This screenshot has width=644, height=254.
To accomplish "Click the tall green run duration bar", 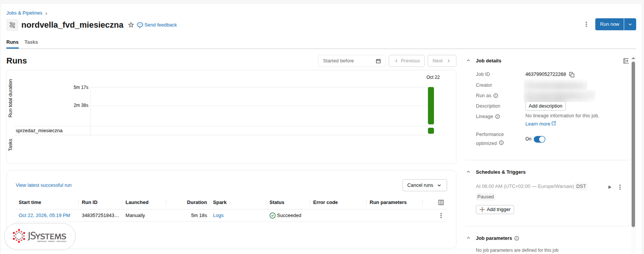I will (x=431, y=106).
